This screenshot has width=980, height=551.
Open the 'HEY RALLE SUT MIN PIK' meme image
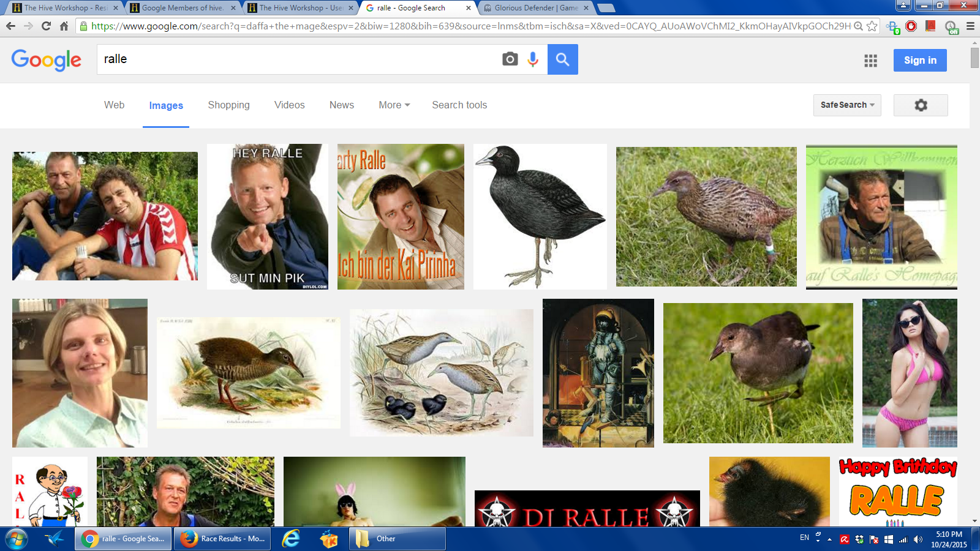click(268, 217)
